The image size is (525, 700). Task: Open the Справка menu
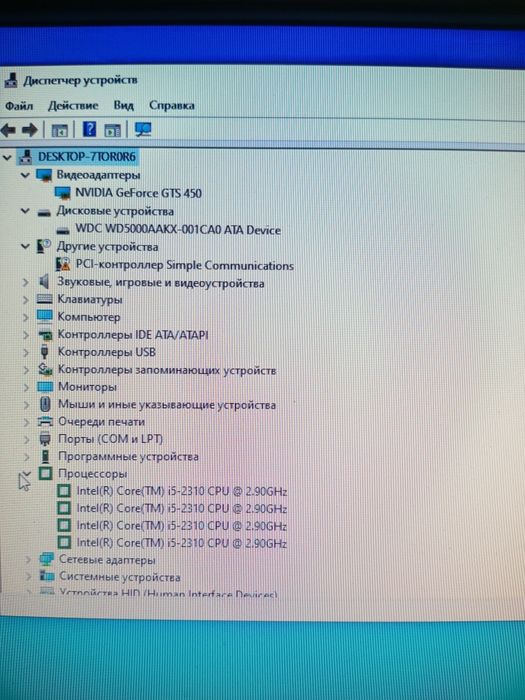(171, 105)
